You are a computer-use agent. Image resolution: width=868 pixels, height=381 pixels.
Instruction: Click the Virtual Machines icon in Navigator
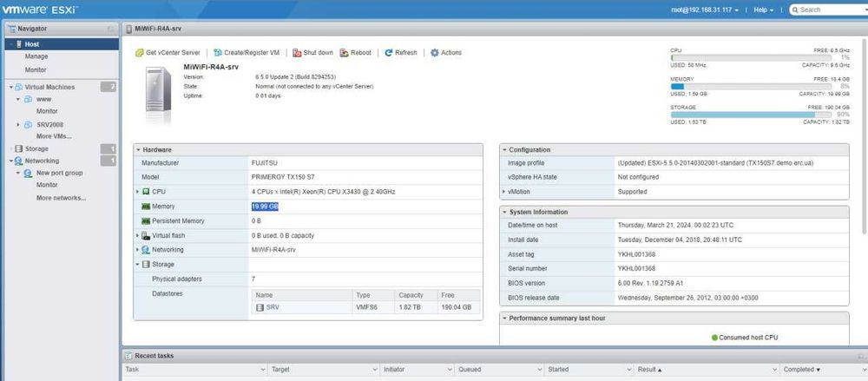tap(19, 87)
